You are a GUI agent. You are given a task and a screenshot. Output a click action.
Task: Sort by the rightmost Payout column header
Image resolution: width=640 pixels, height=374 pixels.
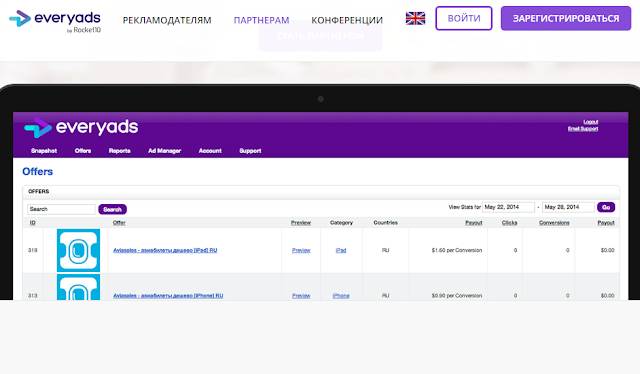click(606, 223)
